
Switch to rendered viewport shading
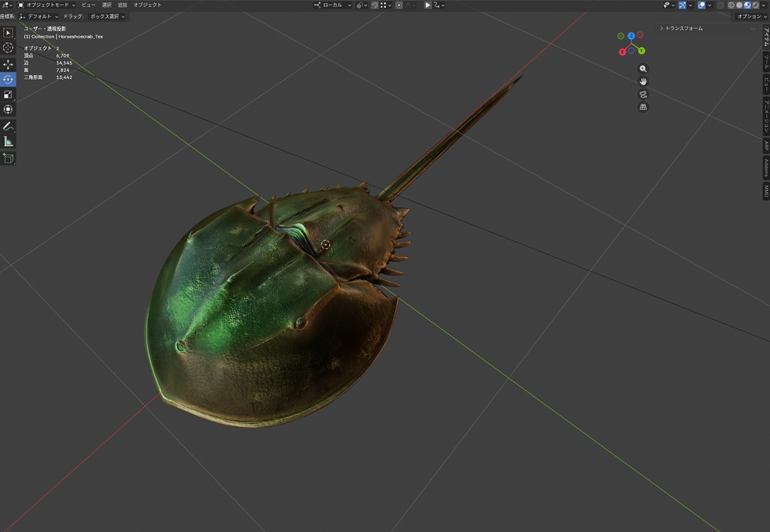(x=755, y=5)
